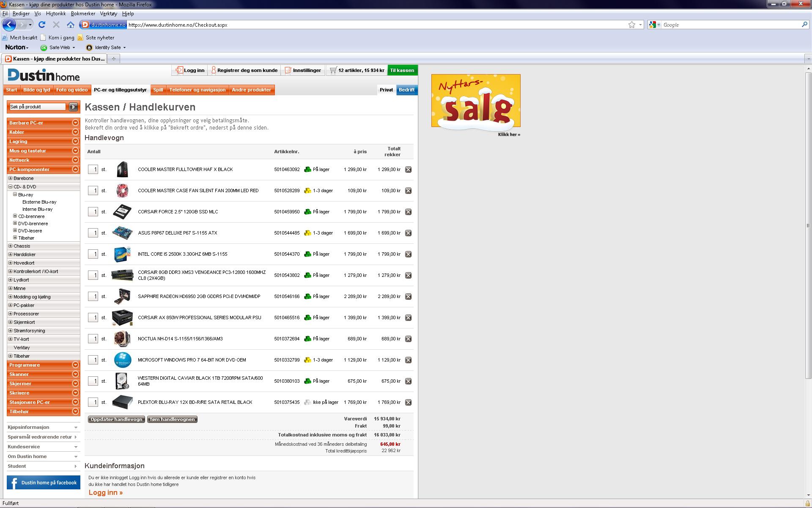Click the Norton Safe Web OK icon
812x508 pixels.
pyautogui.click(x=44, y=47)
